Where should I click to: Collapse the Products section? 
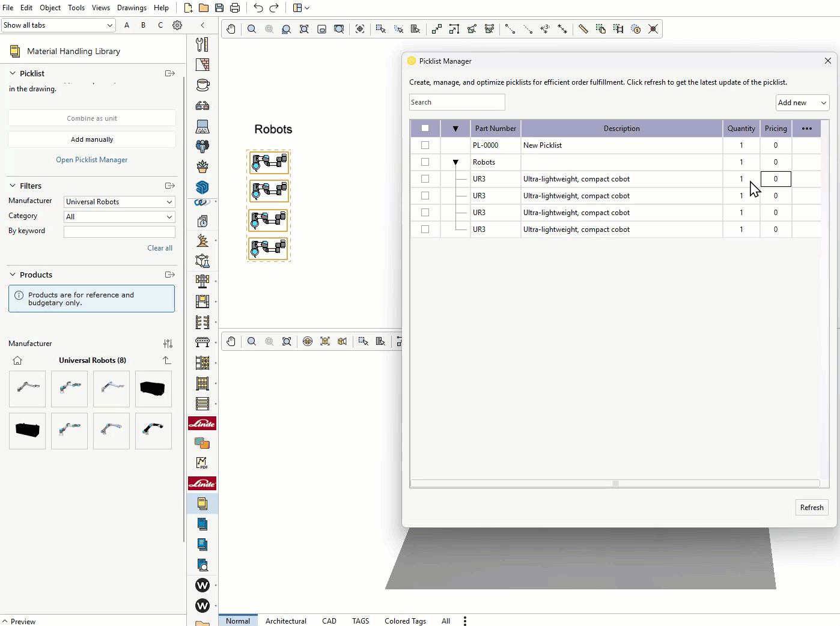[13, 275]
